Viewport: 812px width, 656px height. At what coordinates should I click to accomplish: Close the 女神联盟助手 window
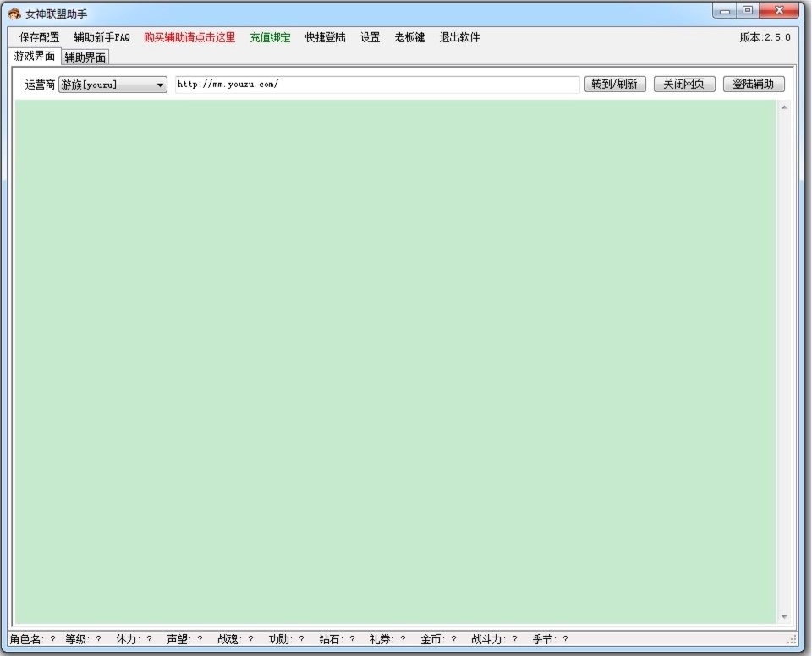[779, 10]
